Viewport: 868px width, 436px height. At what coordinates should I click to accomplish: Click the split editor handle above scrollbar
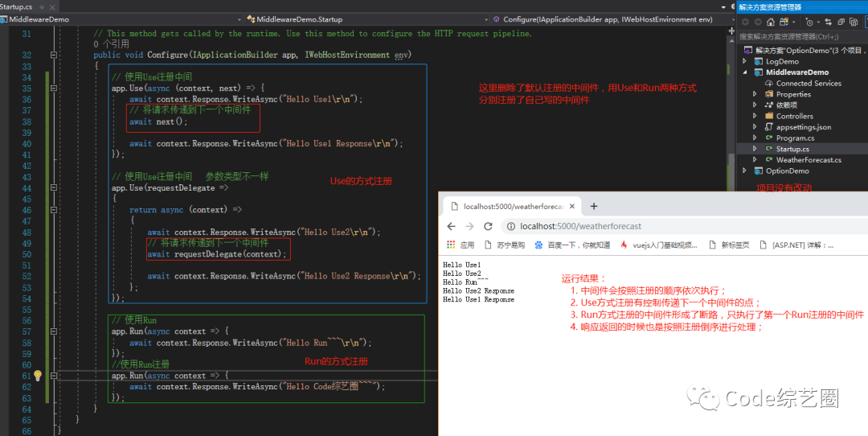pos(731,31)
